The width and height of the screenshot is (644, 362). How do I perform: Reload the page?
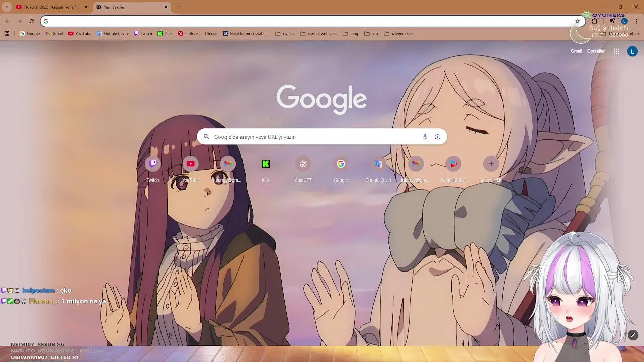pos(31,21)
